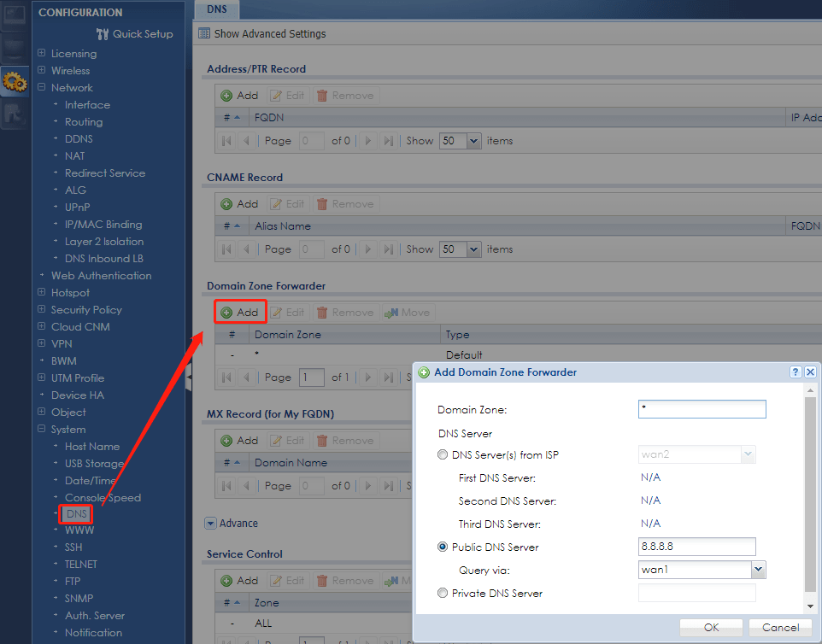The height and width of the screenshot is (644, 822).
Task: Click Cancel in Add Domain Zone Forwarder
Action: click(780, 627)
